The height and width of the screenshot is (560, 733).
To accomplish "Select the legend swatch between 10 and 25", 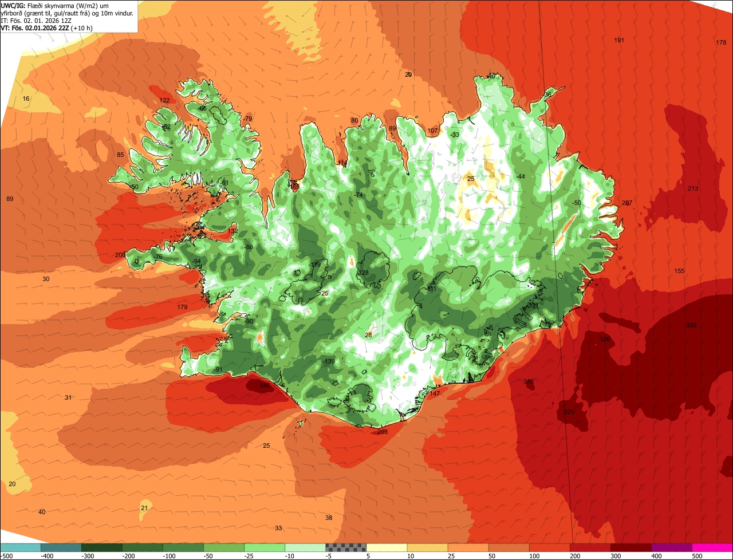I will (427, 547).
